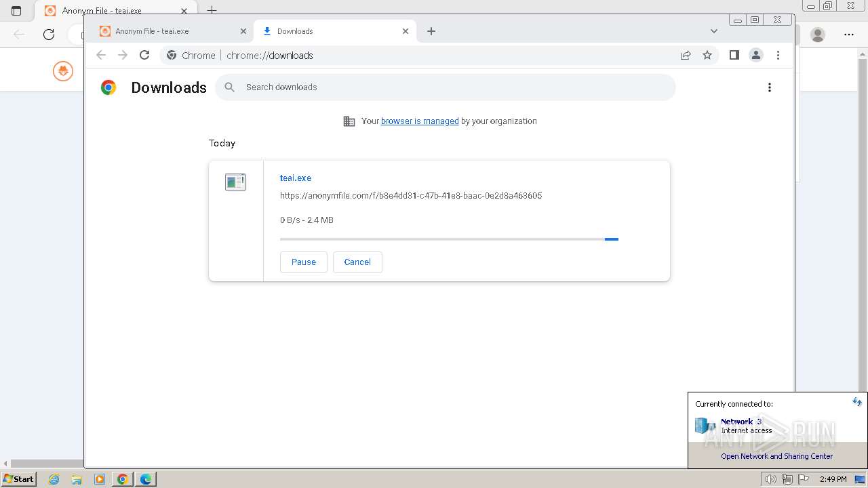Go forward in Chrome window
The image size is (868, 488).
point(123,56)
